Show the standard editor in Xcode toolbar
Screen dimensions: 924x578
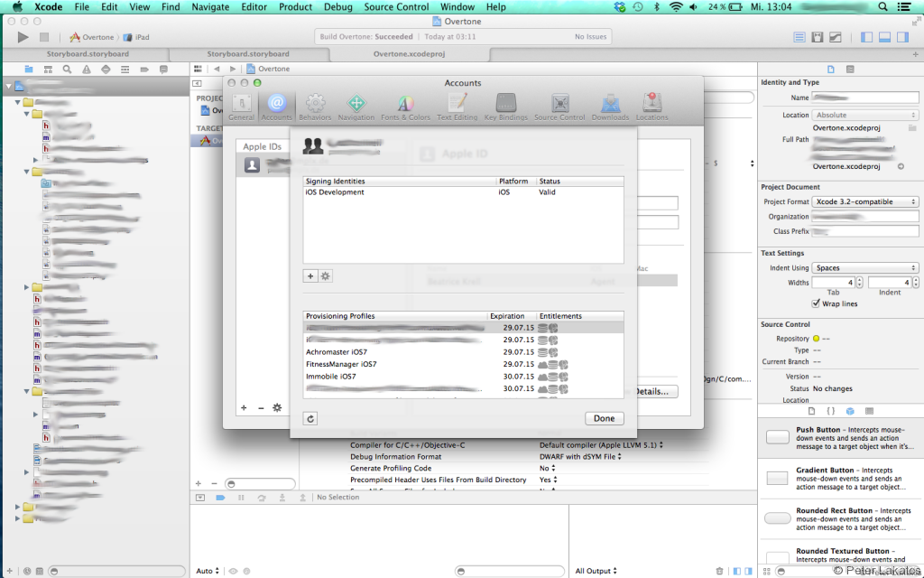799,37
